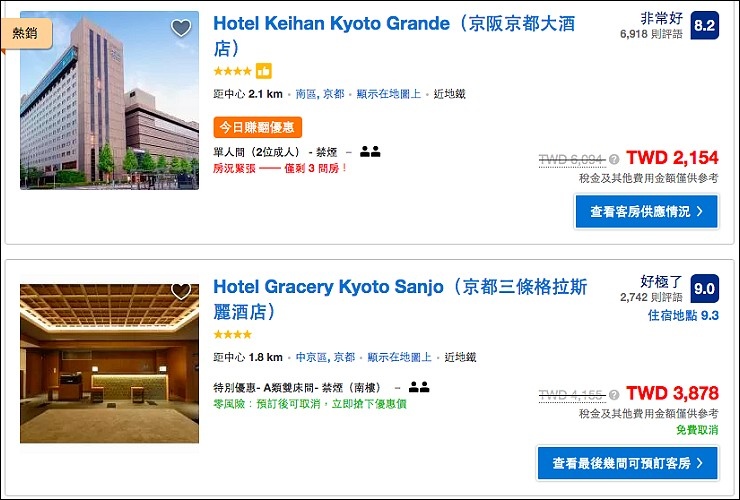Open Hotel Gracery Kyoto Sanjo title link
Viewport: 740px width, 500px height.
pos(328,288)
